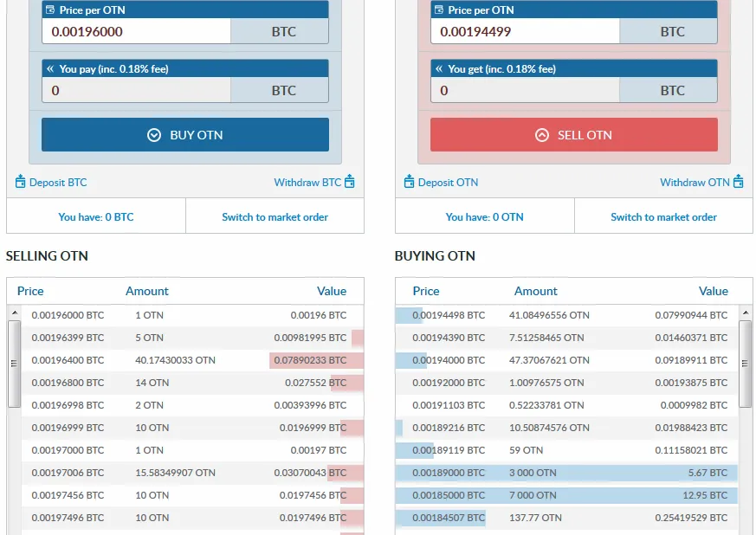
Task: Select buy order at 0.00194390 BTC
Action: [x=566, y=338]
